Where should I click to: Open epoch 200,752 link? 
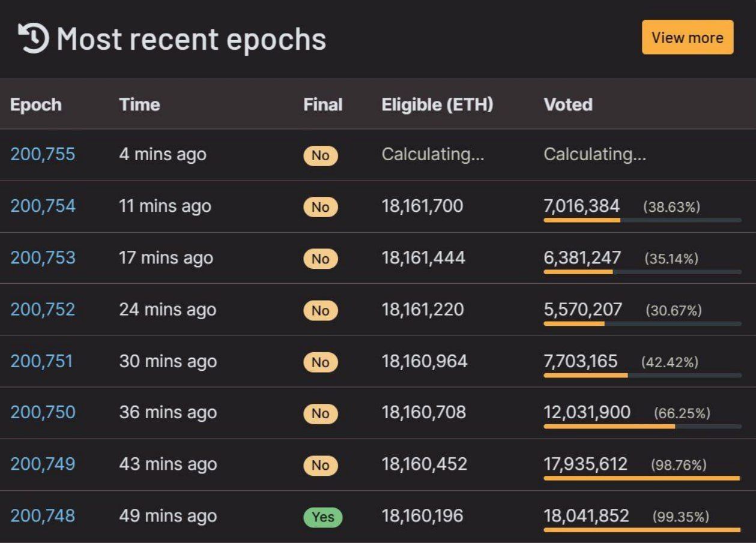coord(43,310)
